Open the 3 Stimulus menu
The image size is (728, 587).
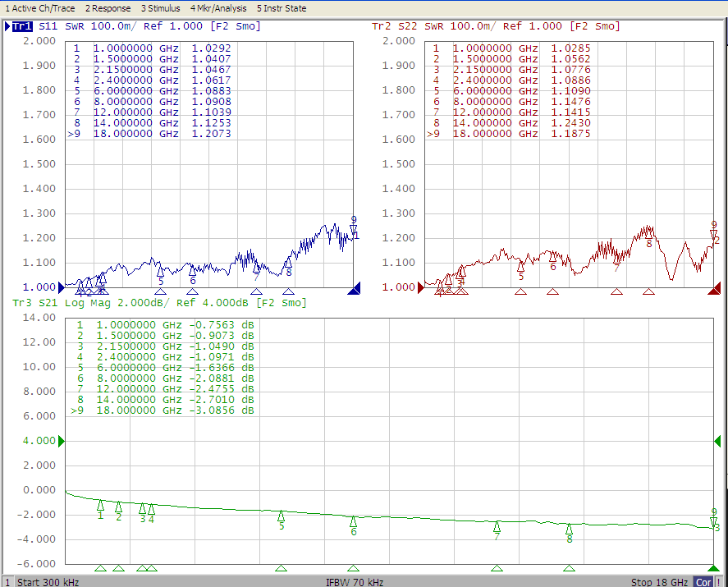click(x=161, y=8)
